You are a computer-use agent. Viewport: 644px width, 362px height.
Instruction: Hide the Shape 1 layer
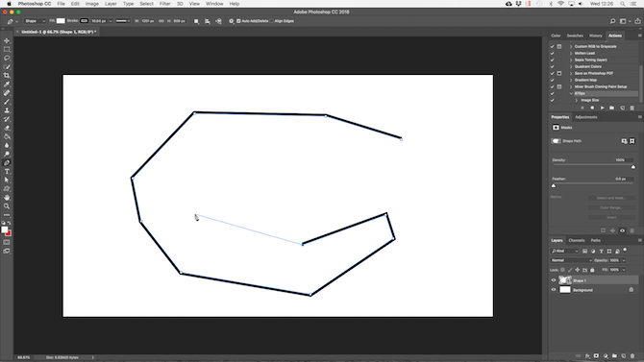click(x=554, y=280)
